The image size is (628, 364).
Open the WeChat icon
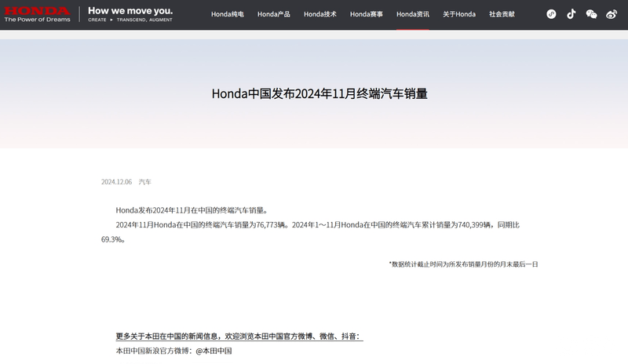click(591, 14)
